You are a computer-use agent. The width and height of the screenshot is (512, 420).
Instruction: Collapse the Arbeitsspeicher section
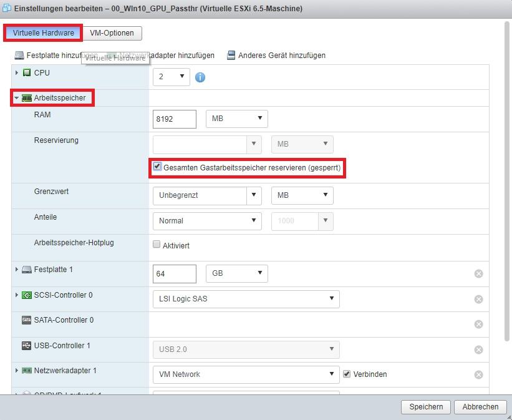16,98
